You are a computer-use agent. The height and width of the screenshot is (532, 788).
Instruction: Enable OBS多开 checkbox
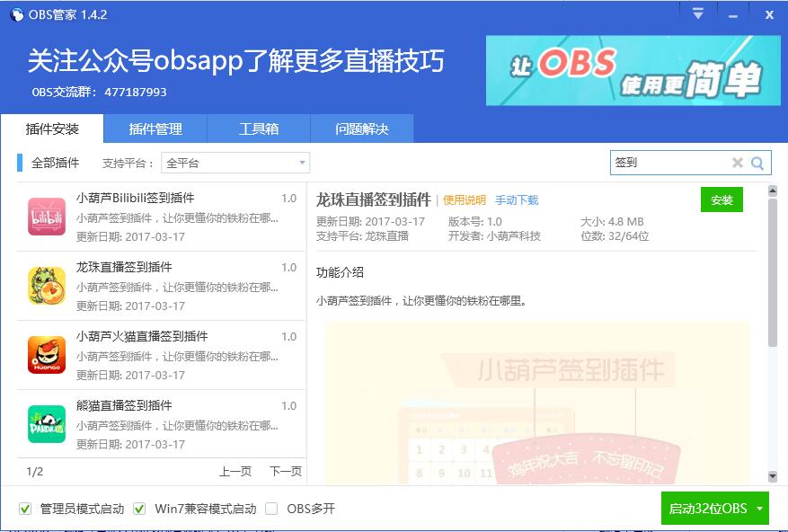coord(271,509)
